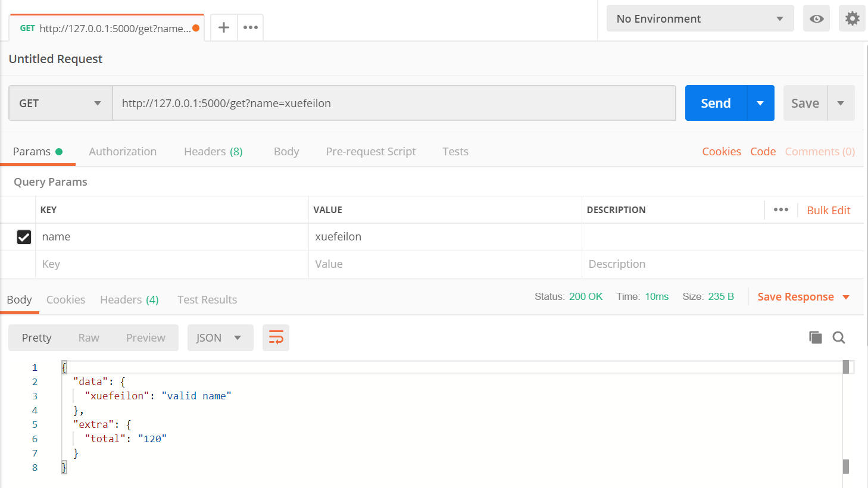Click empty Value placeholder field
The height and width of the screenshot is (488, 868).
[445, 264]
